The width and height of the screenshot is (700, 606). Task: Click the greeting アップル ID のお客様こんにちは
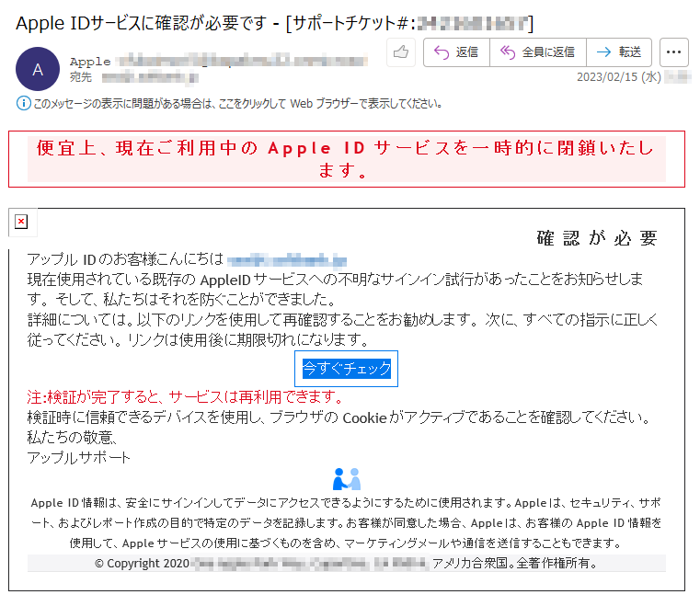[125, 258]
